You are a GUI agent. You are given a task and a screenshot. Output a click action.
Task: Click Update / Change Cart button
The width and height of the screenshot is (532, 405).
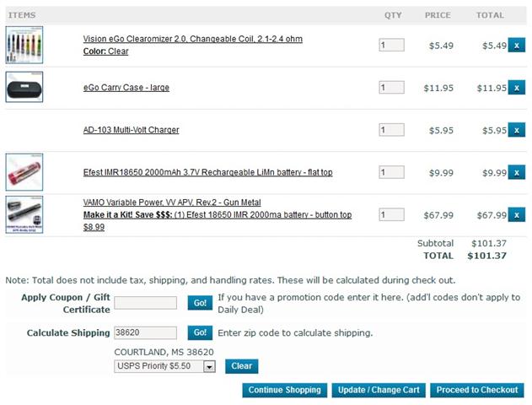379,390
